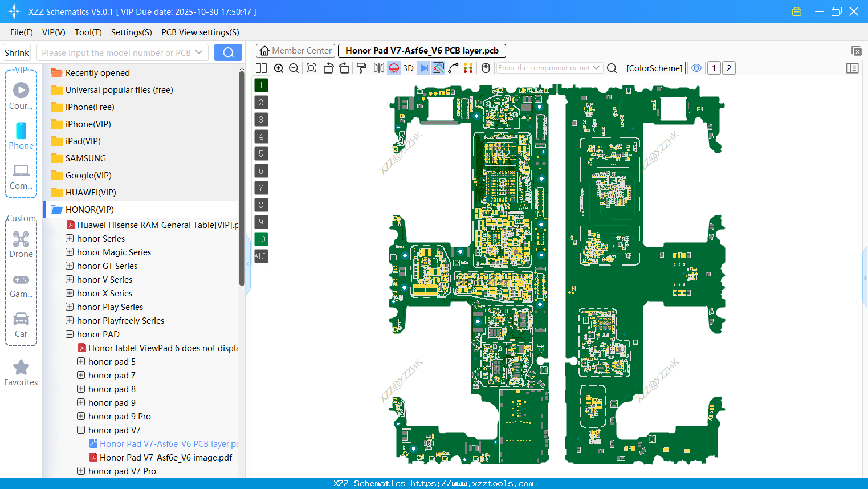Show ALL layers button
Viewport: 868px width, 489px height.
tap(261, 256)
